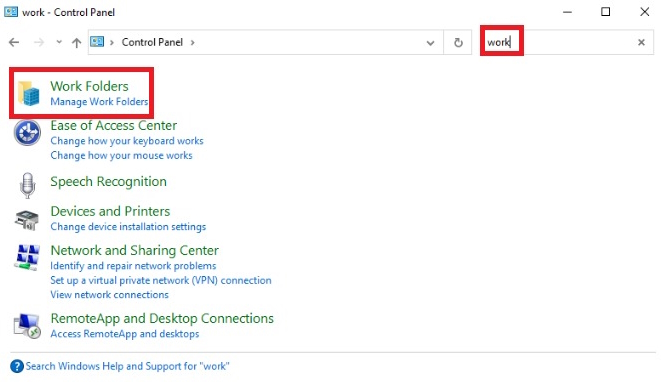The image size is (661, 382).
Task: Refresh the Control Panel view
Action: coord(458,42)
